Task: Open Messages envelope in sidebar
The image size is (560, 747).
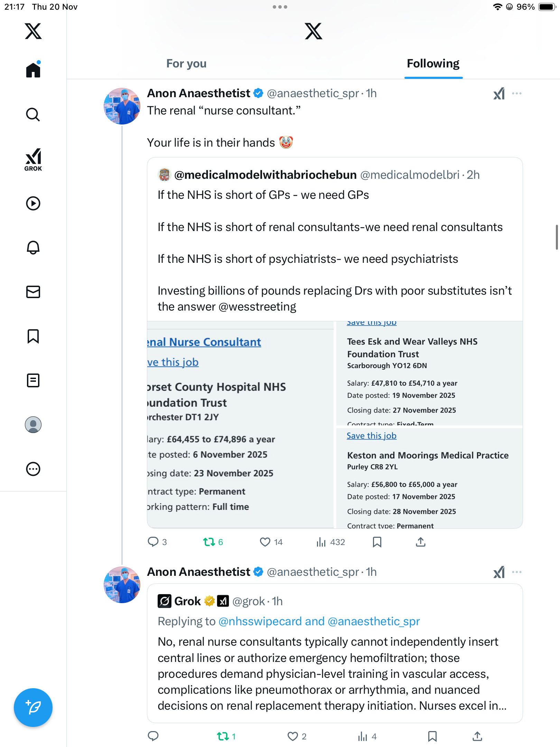Action: (x=33, y=292)
